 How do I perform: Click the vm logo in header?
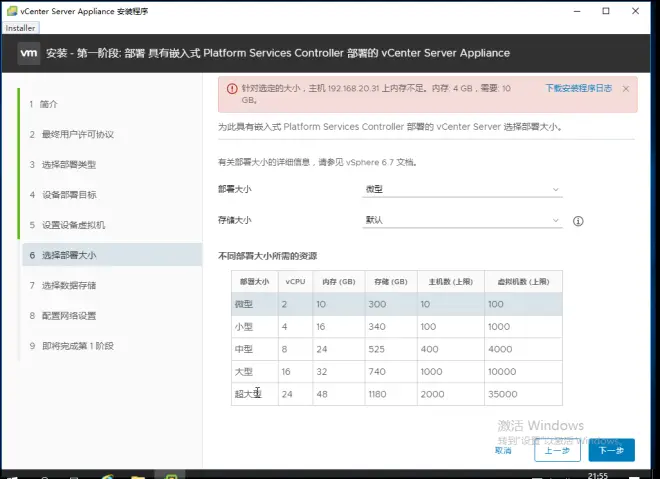coord(29,53)
